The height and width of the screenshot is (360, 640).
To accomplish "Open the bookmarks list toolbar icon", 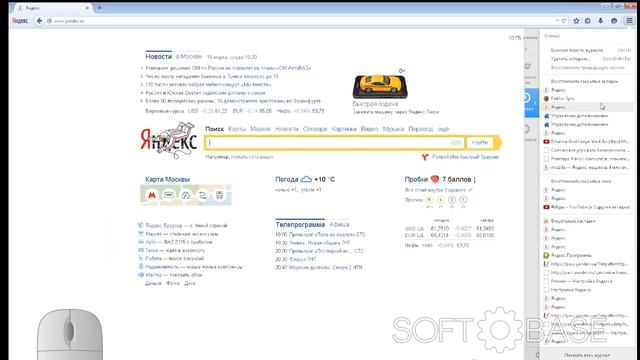I will 588,21.
